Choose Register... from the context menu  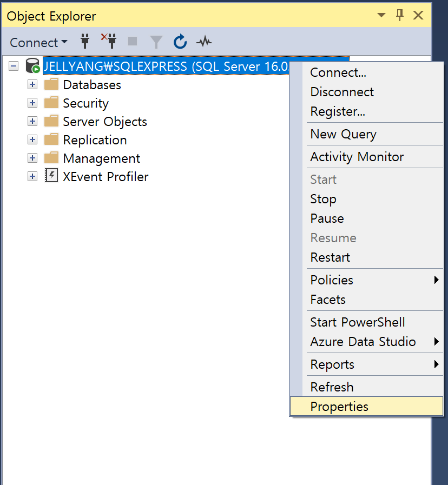pyautogui.click(x=367, y=111)
